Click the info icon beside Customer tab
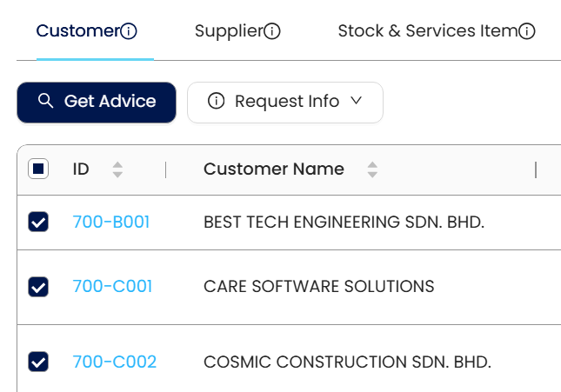The height and width of the screenshot is (392, 561). pyautogui.click(x=129, y=32)
